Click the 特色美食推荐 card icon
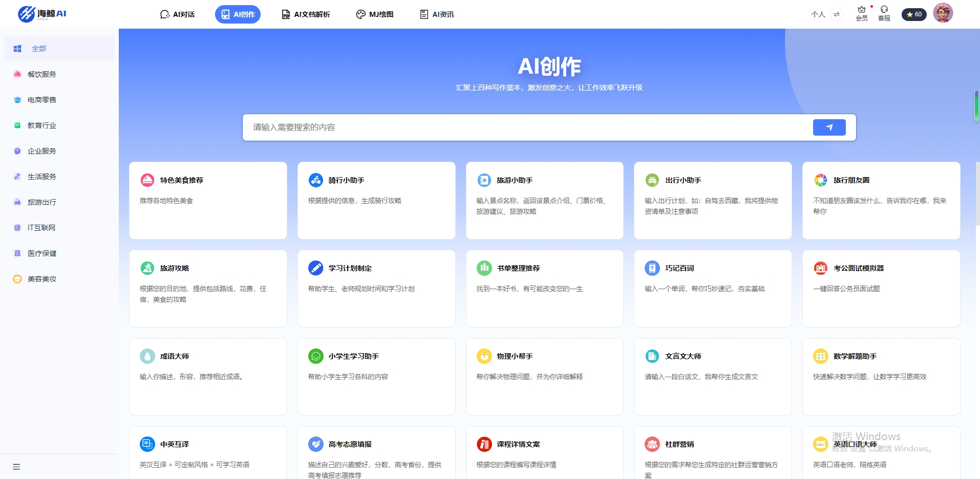The height and width of the screenshot is (479, 980). 147,180
